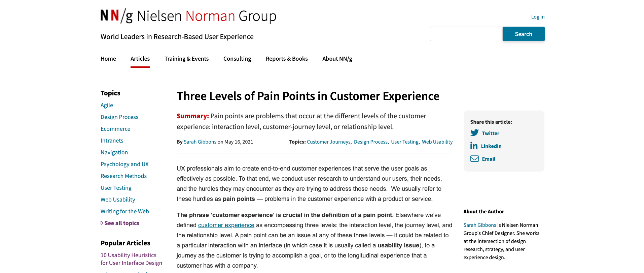Click the LinkedIn share icon
Viewport: 644px width, 273px height.
pos(474,146)
